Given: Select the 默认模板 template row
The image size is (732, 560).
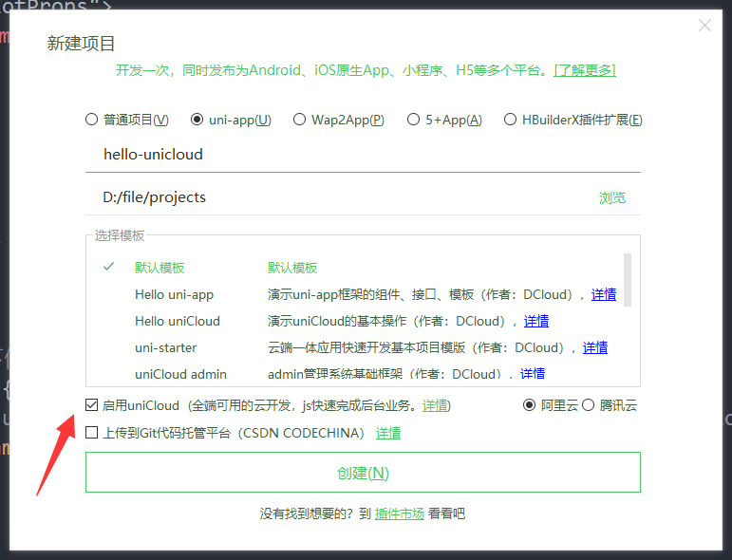Looking at the screenshot, I should click(160, 268).
